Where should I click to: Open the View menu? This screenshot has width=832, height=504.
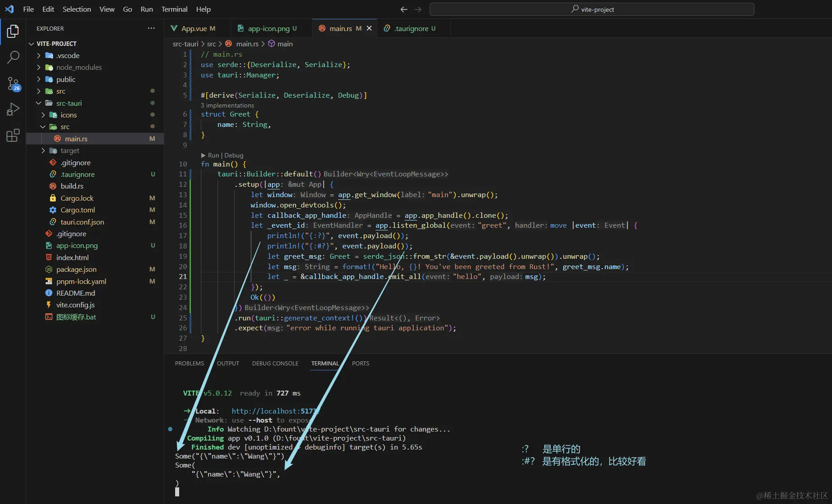pos(107,9)
